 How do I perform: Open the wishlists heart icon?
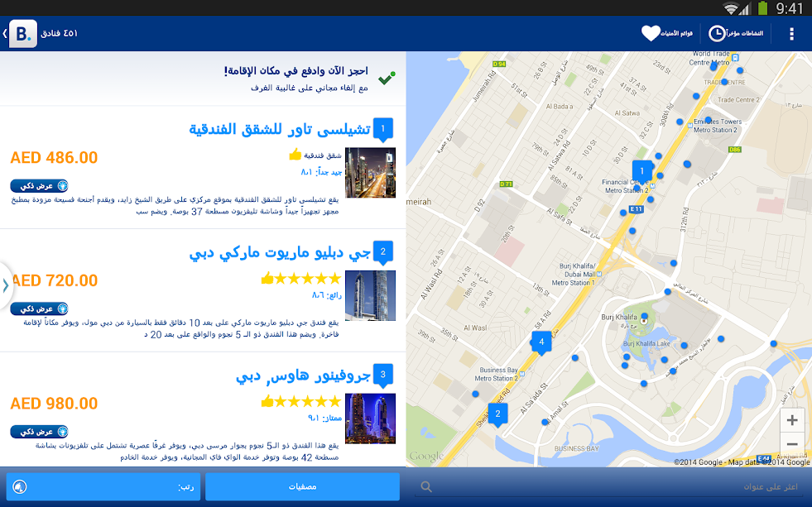651,33
